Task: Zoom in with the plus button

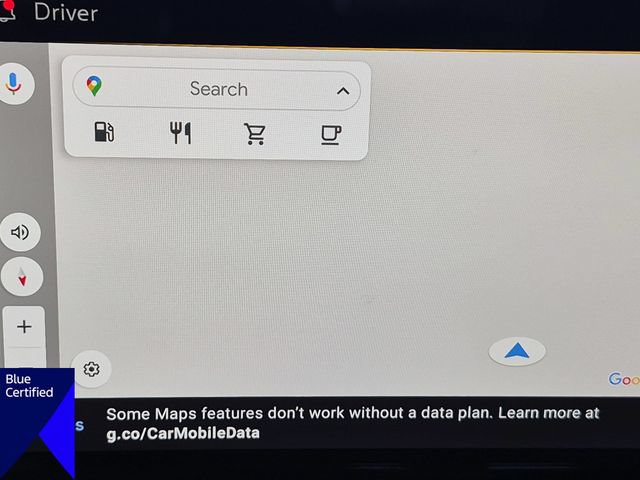Action: click(x=24, y=327)
